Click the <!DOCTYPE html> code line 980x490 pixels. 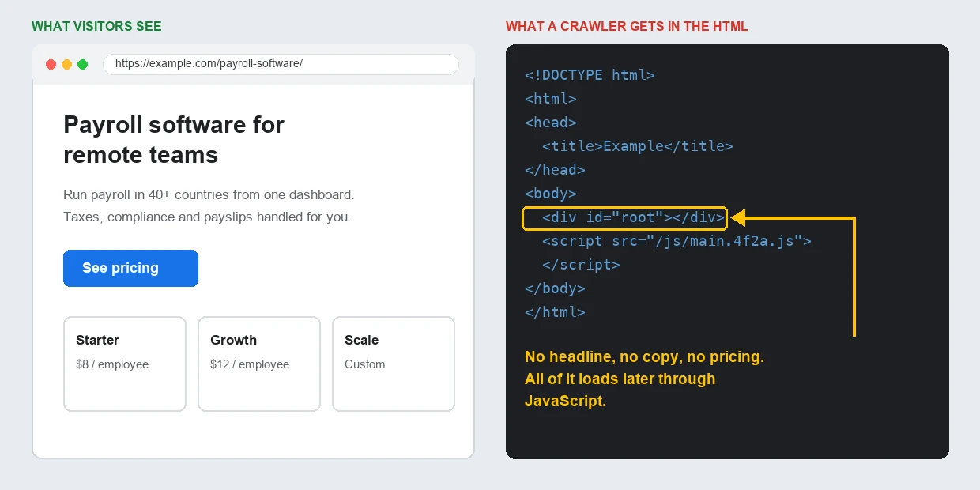point(590,75)
